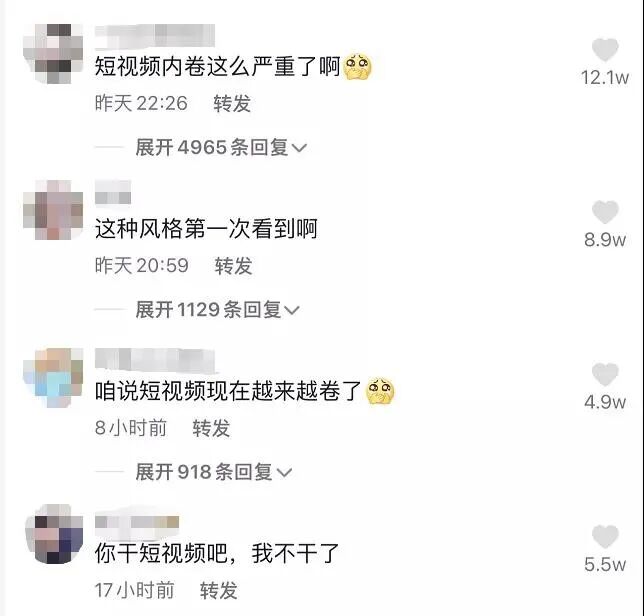644x616 pixels.
Task: Like the comment with 12.1w likes
Action: point(605,50)
